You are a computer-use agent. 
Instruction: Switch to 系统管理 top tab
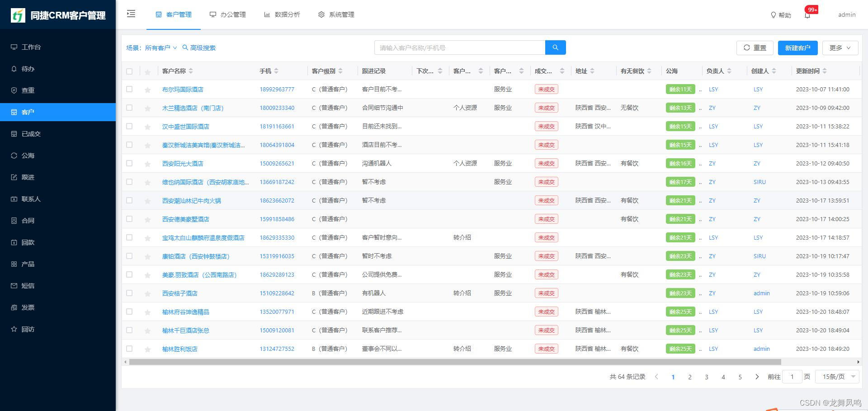tap(336, 14)
